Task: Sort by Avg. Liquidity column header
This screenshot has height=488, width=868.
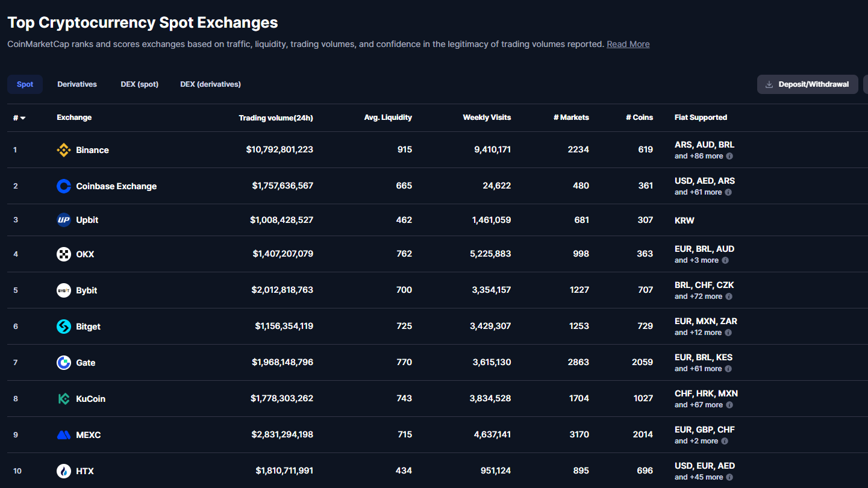Action: (x=388, y=117)
